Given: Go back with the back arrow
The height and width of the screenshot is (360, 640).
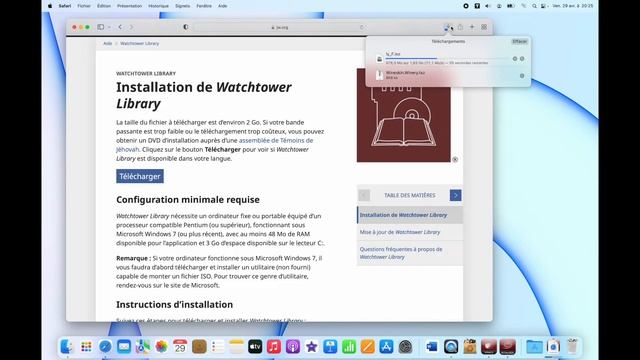Looking at the screenshot, I should tap(120, 27).
